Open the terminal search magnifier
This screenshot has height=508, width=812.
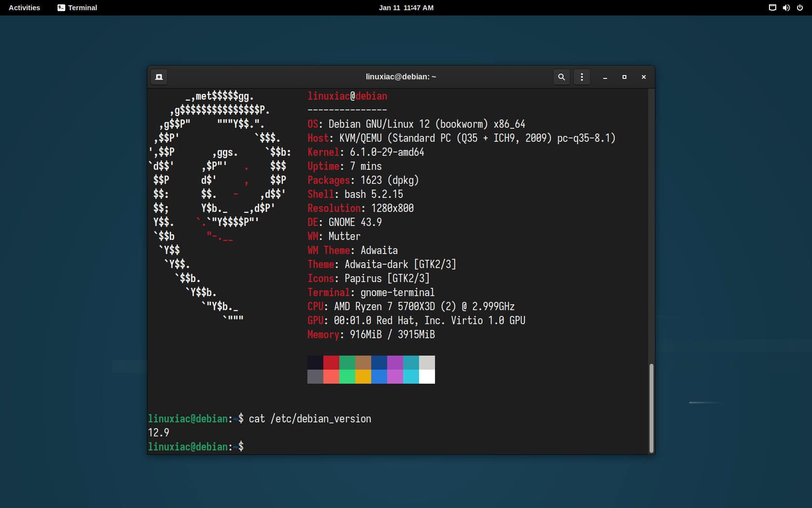[561, 76]
